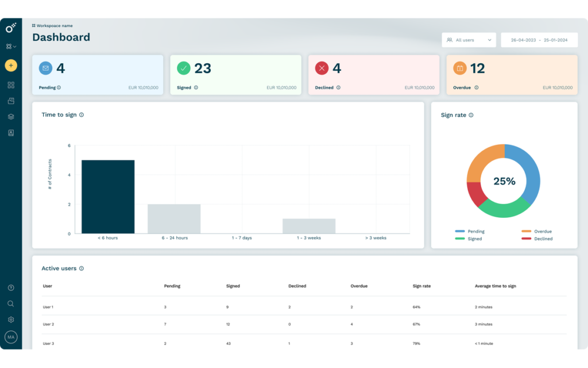Click the app logo in the sidebar
This screenshot has width=588, height=368.
(x=11, y=28)
